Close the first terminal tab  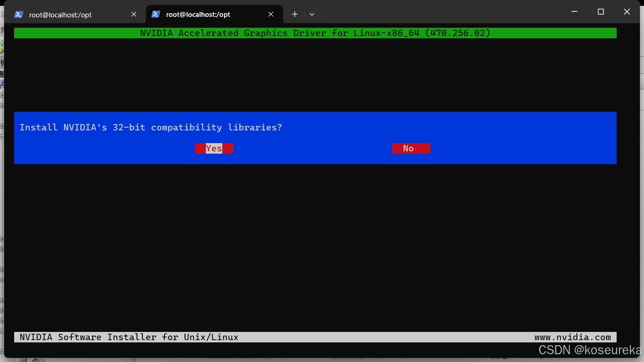pyautogui.click(x=134, y=15)
